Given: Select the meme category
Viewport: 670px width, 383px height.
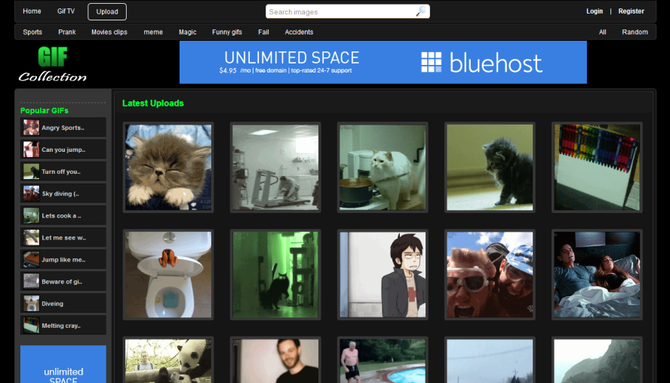Looking at the screenshot, I should point(153,32).
